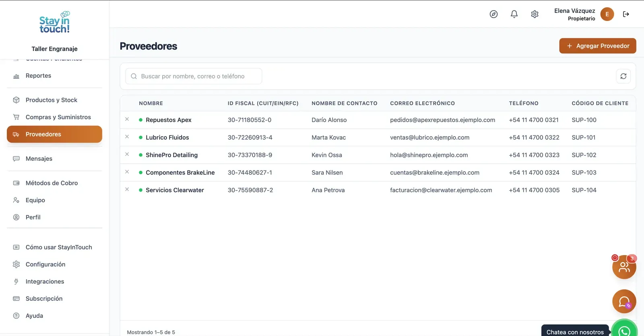
Task: Remove Lubrico Fluidos with its X icon
Action: tap(127, 137)
